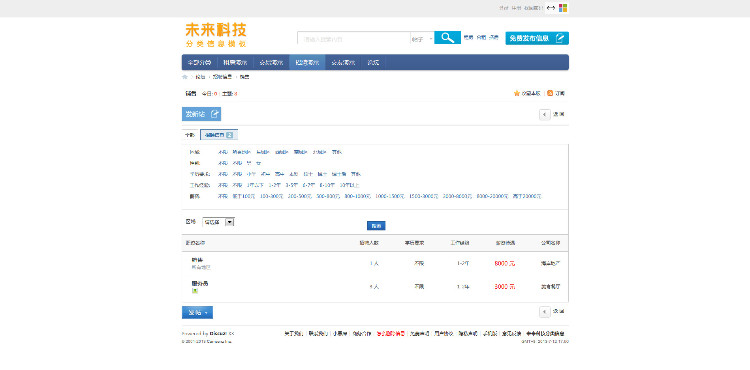Image resolution: width=750 pixels, height=370 pixels.
Task: Filter salary by 100-300元
Action: point(272,196)
